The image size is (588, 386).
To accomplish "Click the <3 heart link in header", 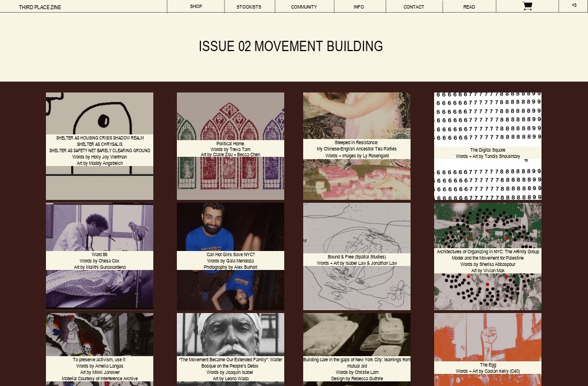I will tap(574, 5).
